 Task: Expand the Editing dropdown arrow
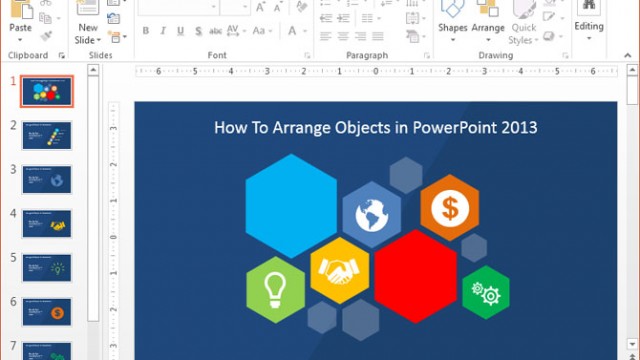(589, 38)
